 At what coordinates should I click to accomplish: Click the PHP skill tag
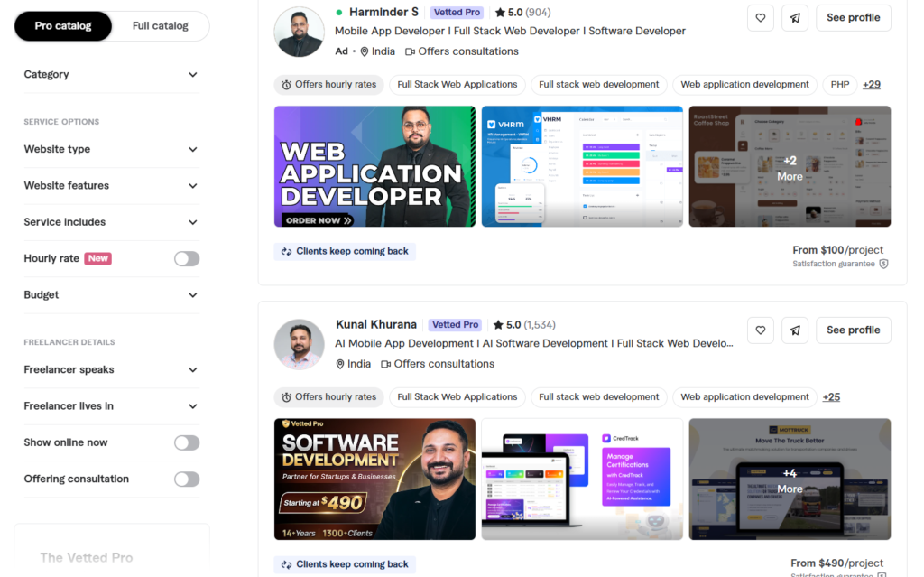(x=840, y=84)
